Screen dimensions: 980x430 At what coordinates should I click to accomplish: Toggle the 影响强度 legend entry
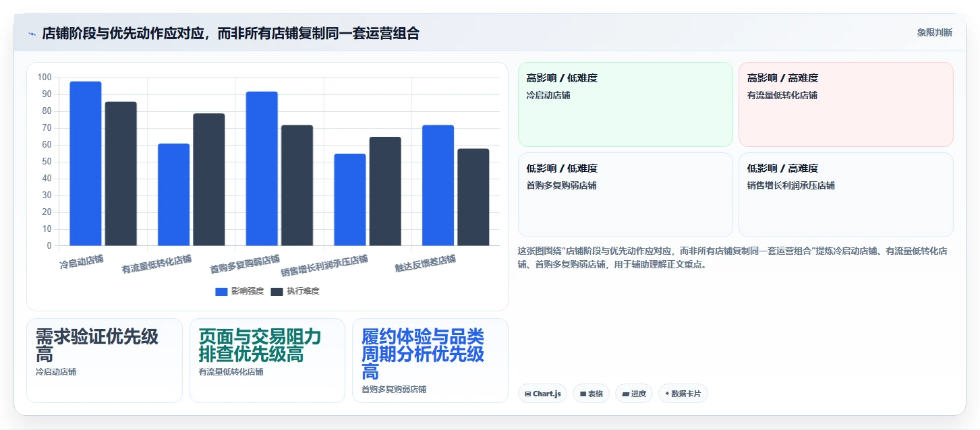click(x=239, y=291)
